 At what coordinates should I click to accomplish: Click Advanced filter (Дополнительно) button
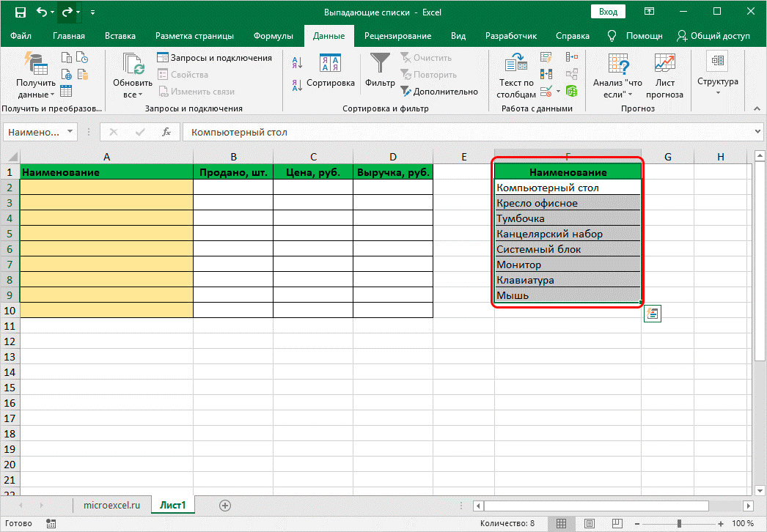[439, 92]
